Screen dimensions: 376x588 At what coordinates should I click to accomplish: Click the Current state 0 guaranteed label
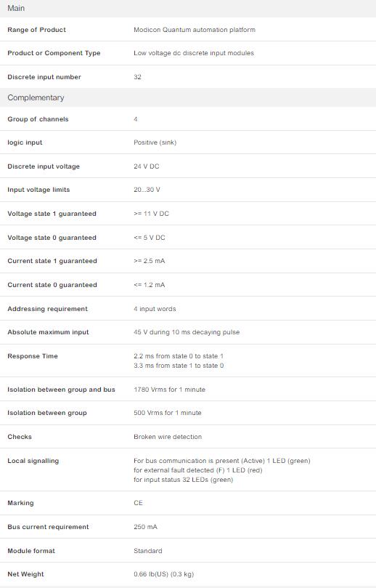click(52, 285)
